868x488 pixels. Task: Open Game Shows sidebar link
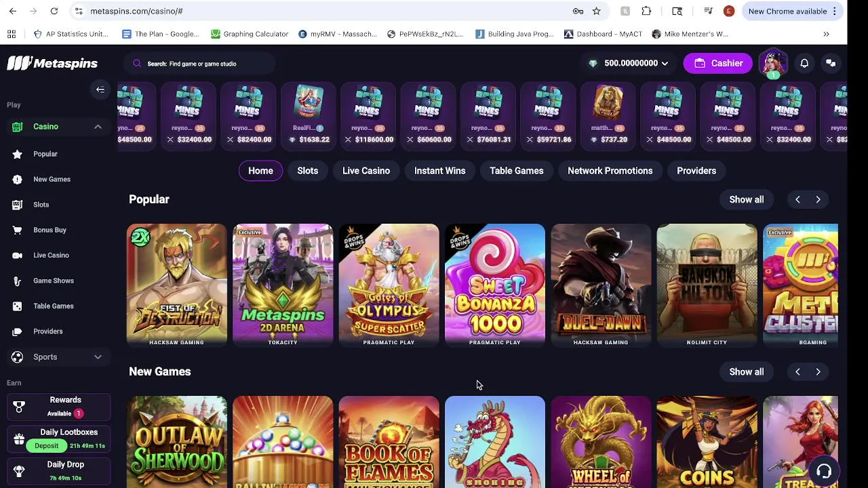[x=54, y=281]
